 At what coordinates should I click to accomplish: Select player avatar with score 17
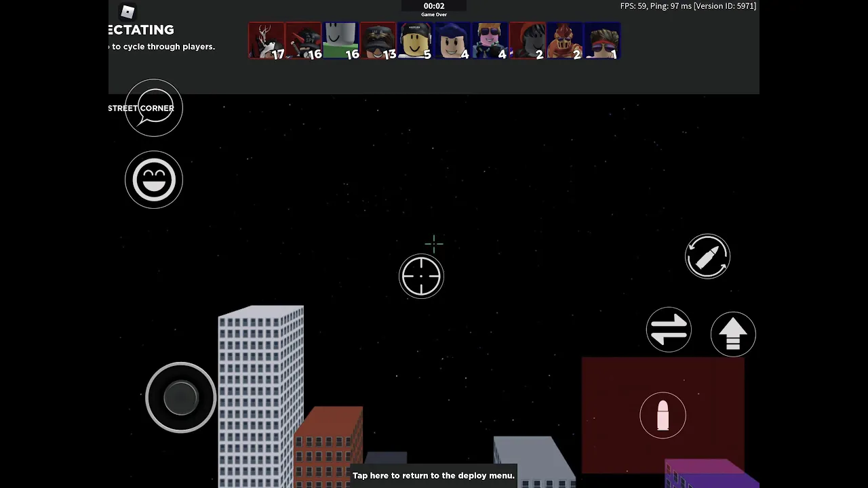(267, 41)
